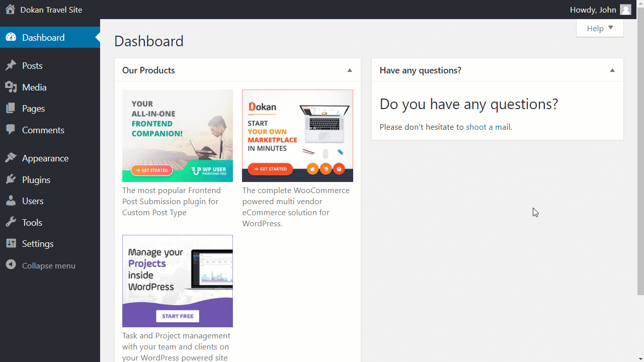644x362 pixels.
Task: Click the orange cart icon on the Dokan banner
Action: tap(326, 169)
